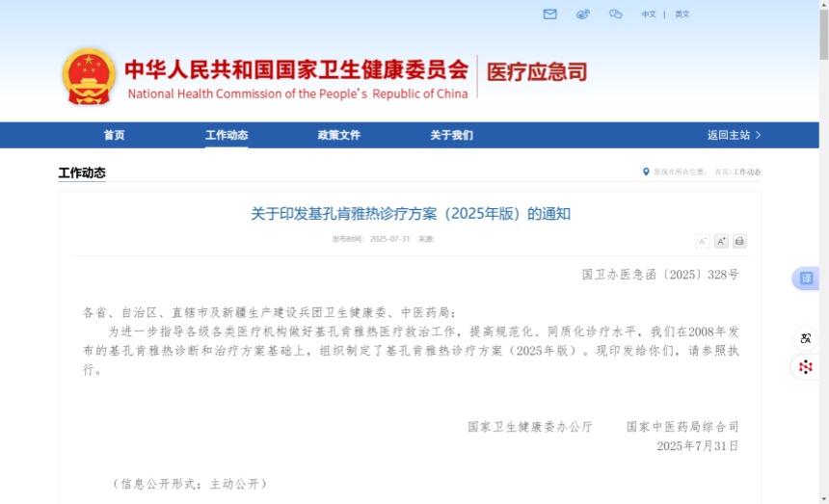
Task: Select 工作动态 navigation tab
Action: pyautogui.click(x=227, y=135)
